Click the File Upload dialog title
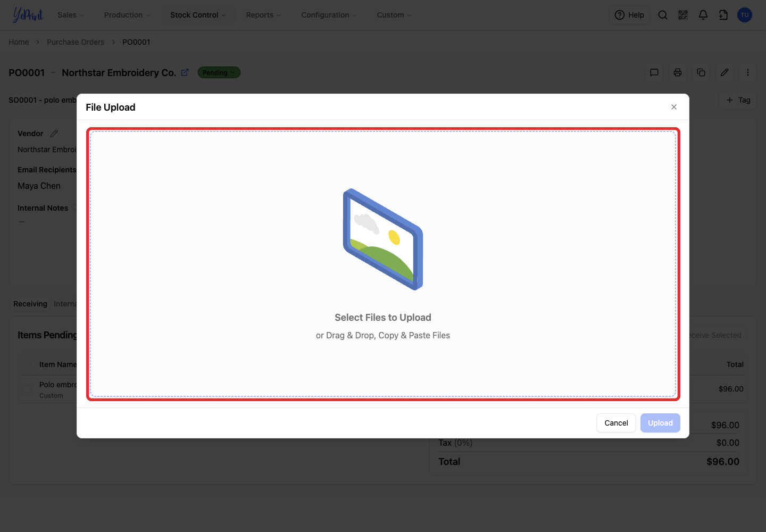Viewport: 766px width, 532px height. [111, 107]
